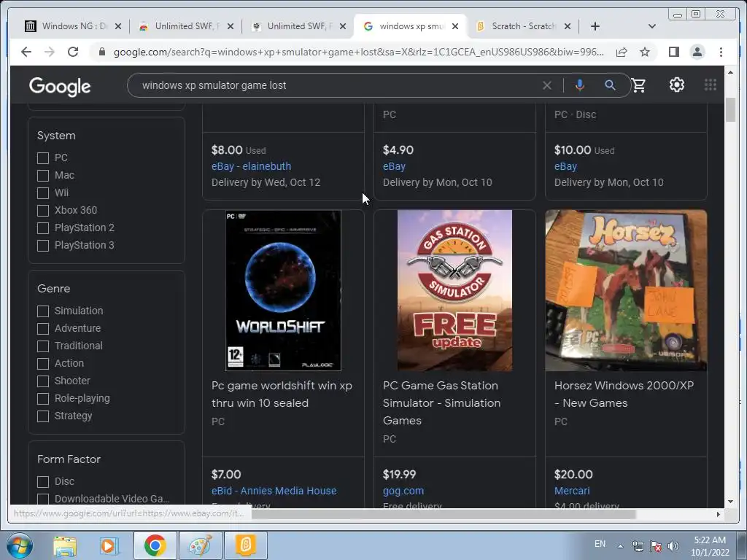Close the windows xp smulator tab
The height and width of the screenshot is (560, 747).
click(455, 26)
